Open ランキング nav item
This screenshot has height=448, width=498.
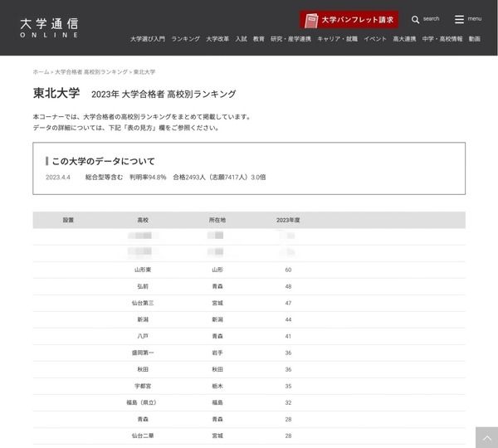[185, 39]
